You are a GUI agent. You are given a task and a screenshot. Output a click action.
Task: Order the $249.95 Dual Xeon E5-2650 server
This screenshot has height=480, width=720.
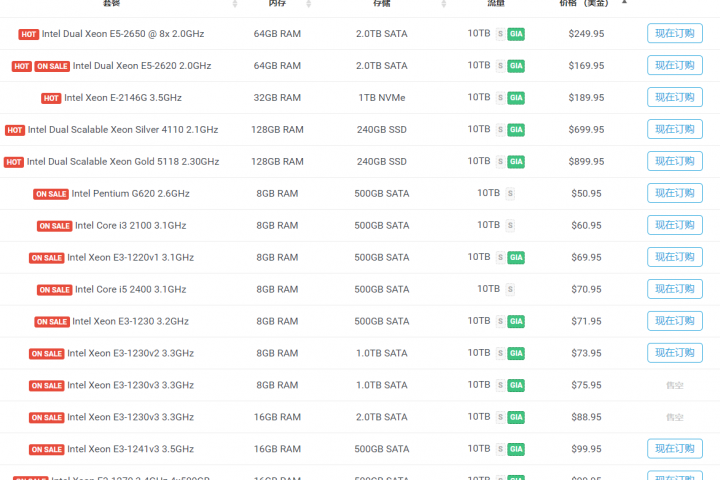pyautogui.click(x=674, y=34)
